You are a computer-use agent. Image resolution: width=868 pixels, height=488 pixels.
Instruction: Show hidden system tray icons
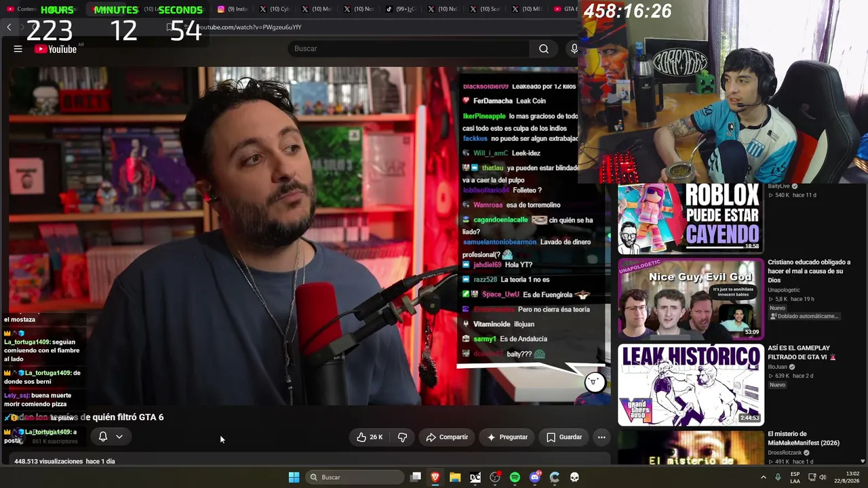764,477
